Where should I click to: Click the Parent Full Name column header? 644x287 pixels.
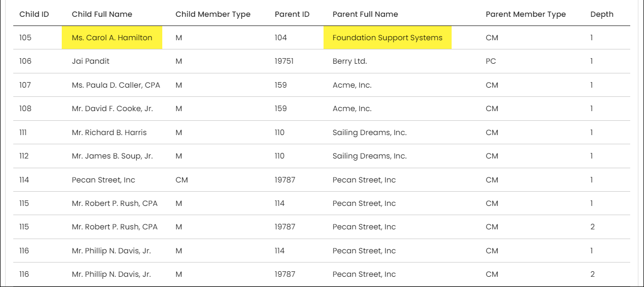click(x=365, y=14)
